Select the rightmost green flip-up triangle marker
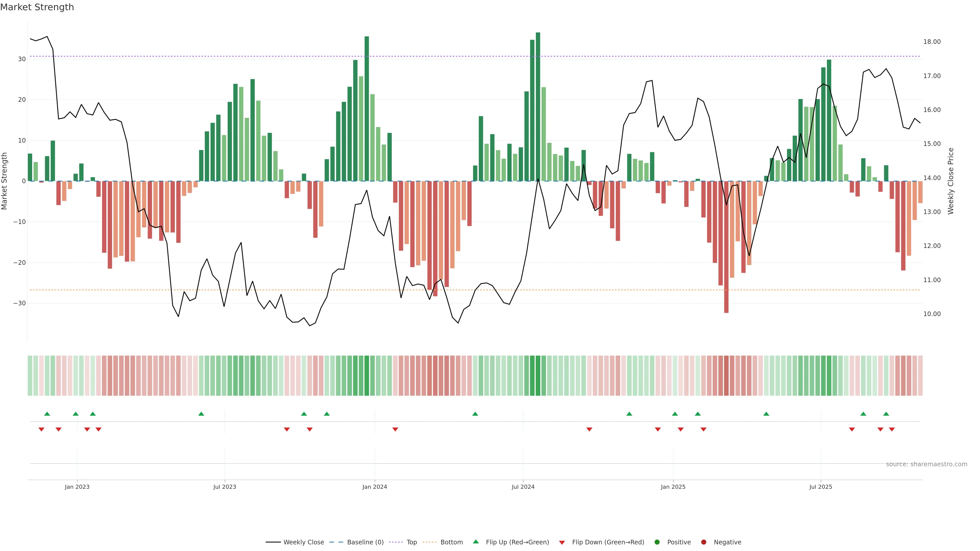 pyautogui.click(x=886, y=414)
